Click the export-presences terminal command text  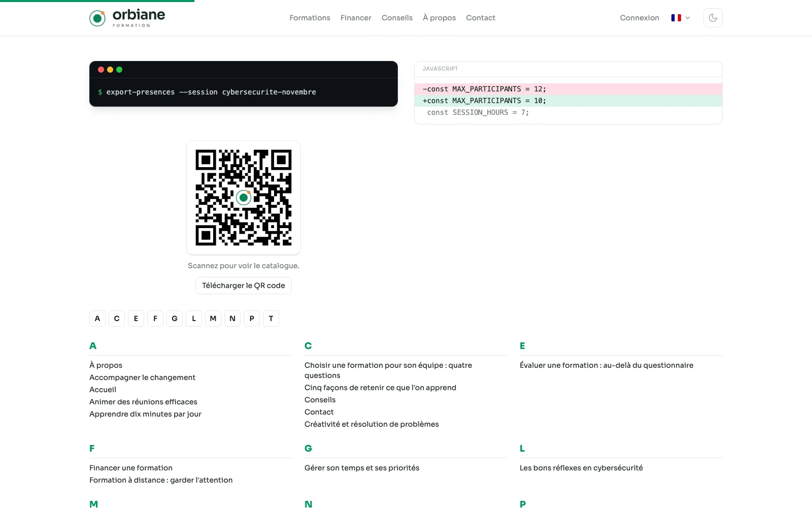[211, 92]
